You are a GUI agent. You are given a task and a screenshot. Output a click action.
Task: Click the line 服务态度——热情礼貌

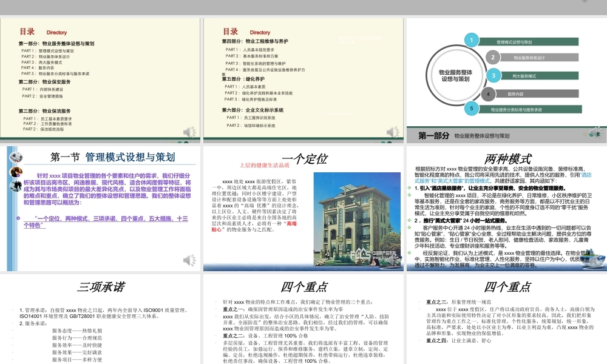coord(77,331)
